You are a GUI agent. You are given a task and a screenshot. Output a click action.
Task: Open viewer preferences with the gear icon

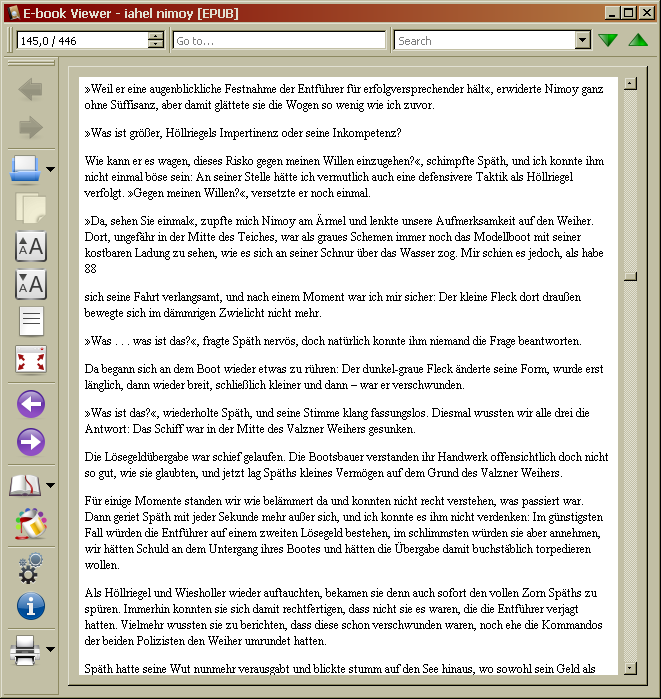31,567
